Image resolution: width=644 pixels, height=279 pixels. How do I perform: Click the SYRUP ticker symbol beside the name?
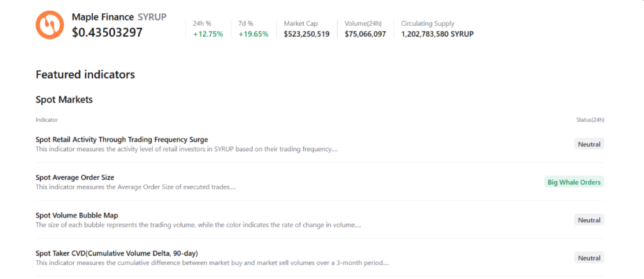[x=152, y=17]
